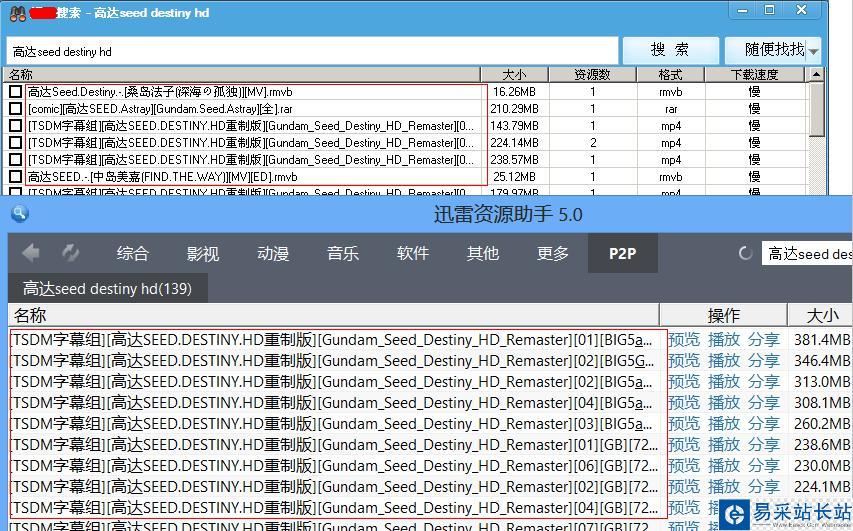The image size is (853, 531).
Task: Click 分享 for the 381.4MB row
Action: point(764,339)
